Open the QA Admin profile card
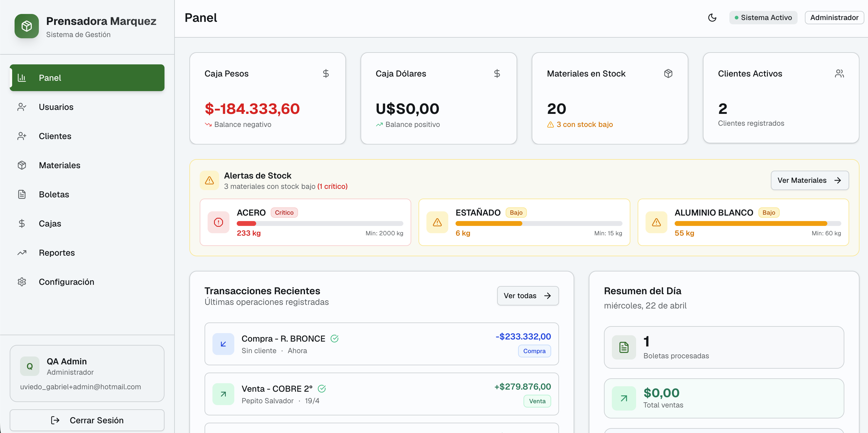Screen dimensions: 868x433 pos(87,373)
